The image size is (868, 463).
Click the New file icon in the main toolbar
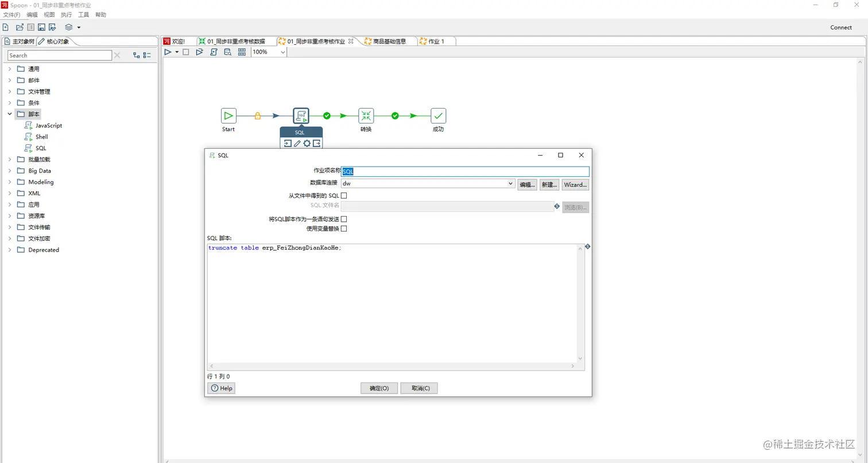point(5,27)
